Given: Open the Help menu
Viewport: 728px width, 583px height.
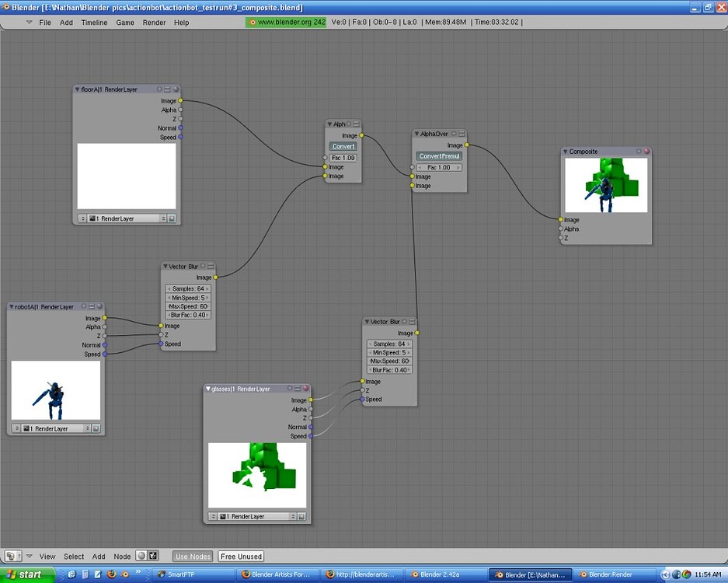Looking at the screenshot, I should [182, 23].
